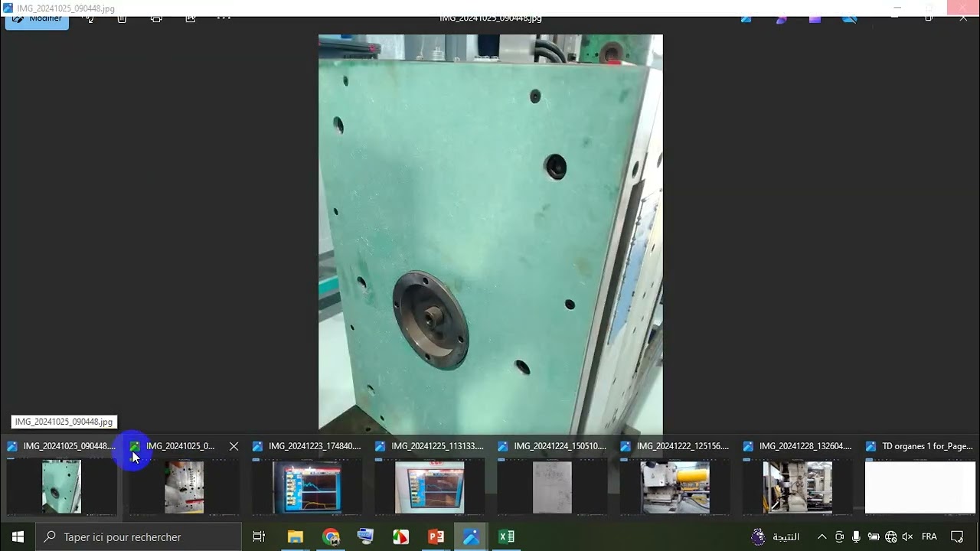Close the IMG_20241025_0... preview window
This screenshot has width=980, height=551.
234,446
